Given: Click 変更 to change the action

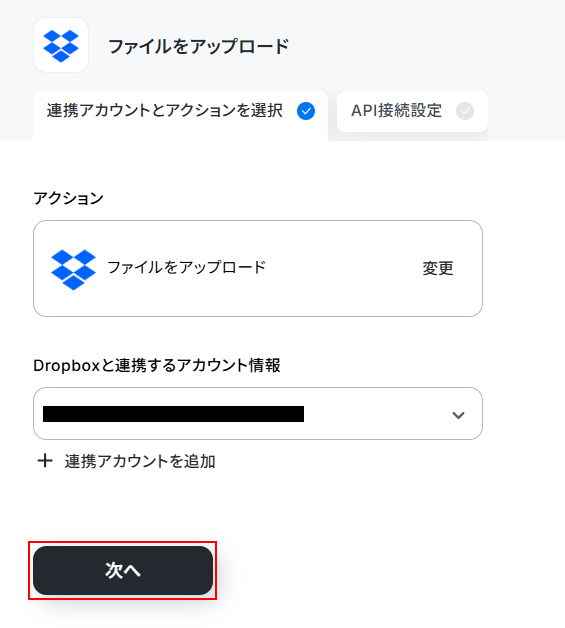Looking at the screenshot, I should click(438, 268).
